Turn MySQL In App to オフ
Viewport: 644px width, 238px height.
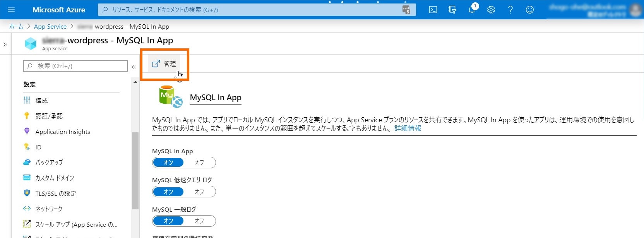coord(199,163)
